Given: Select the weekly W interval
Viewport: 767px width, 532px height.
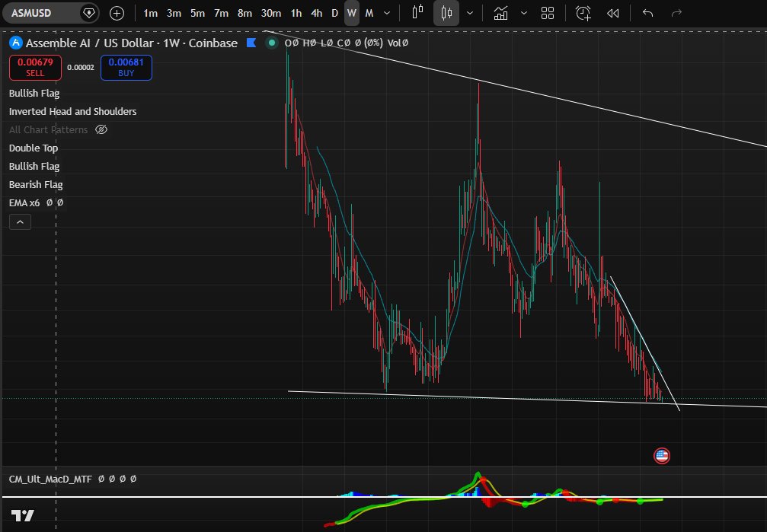Looking at the screenshot, I should (352, 13).
